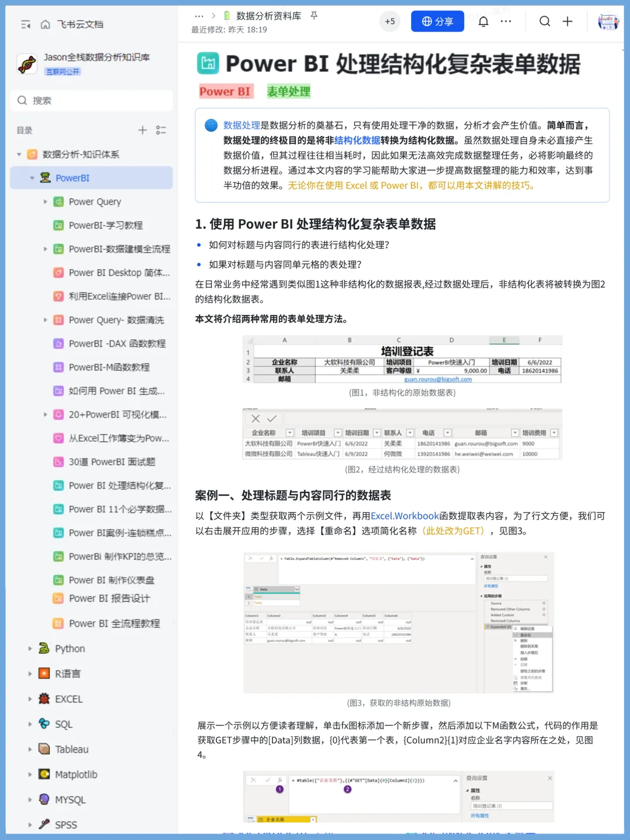The image size is (630, 840).
Task: Collapse the 数据分析-知识体系 tree node
Action: (19, 155)
